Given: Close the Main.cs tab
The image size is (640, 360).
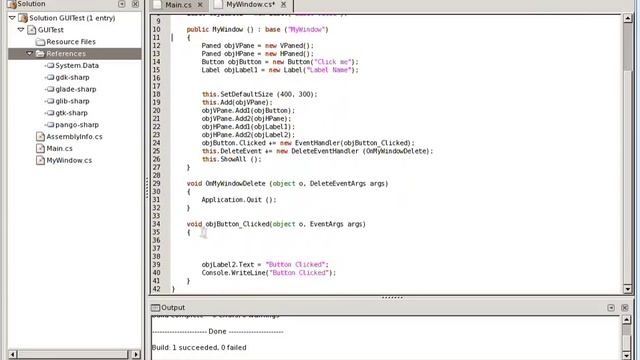Looking at the screenshot, I should [200, 5].
